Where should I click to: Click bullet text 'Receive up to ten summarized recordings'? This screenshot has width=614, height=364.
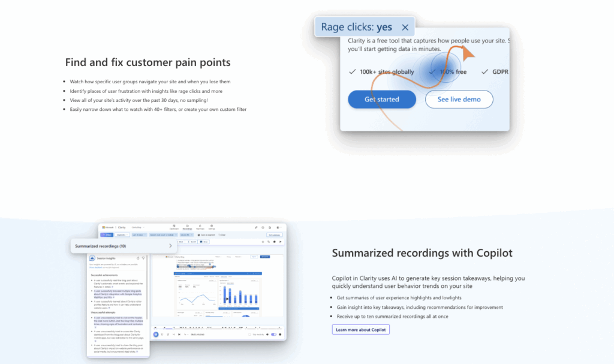[x=392, y=316]
